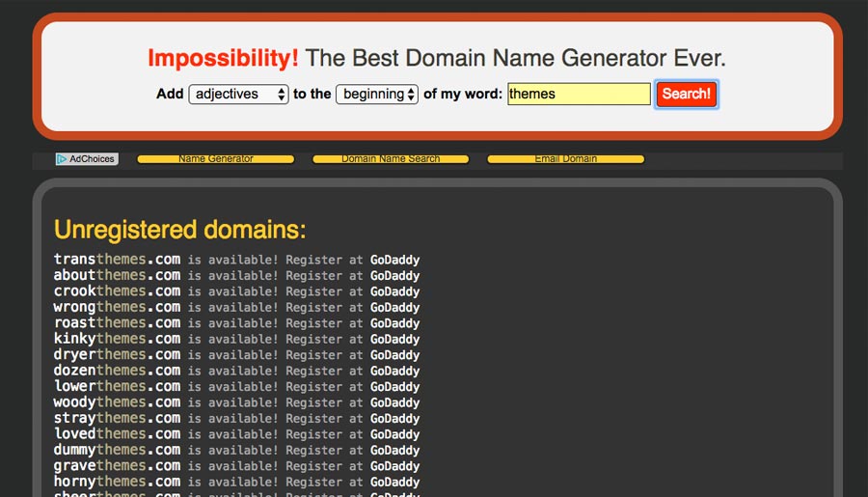Select the woodythemes.com domain text
The width and height of the screenshot is (868, 497).
click(117, 402)
